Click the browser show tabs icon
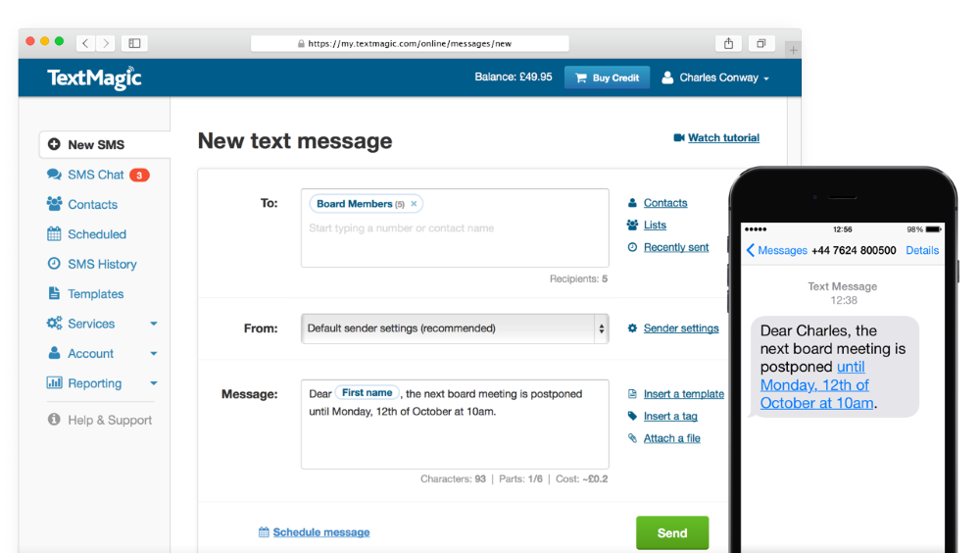 (x=761, y=43)
